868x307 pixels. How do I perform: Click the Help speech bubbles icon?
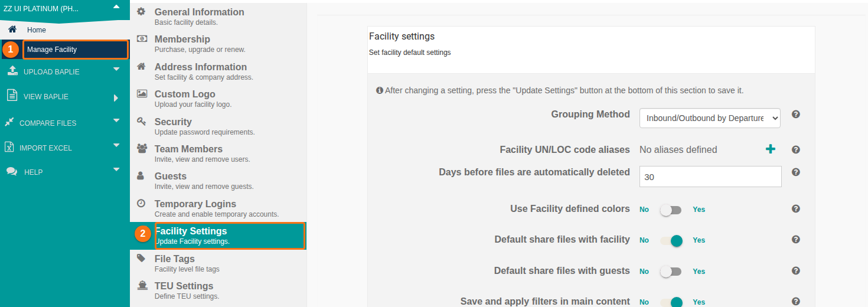[x=12, y=171]
